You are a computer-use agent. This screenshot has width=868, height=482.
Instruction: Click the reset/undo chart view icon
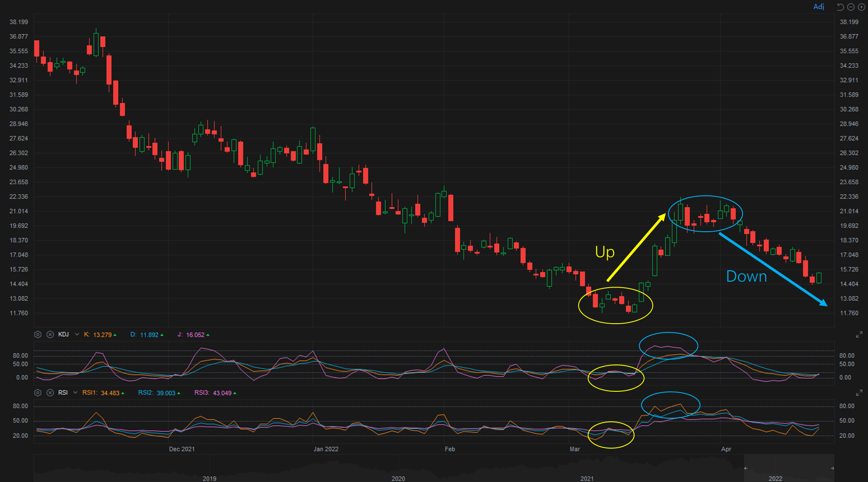pos(840,7)
